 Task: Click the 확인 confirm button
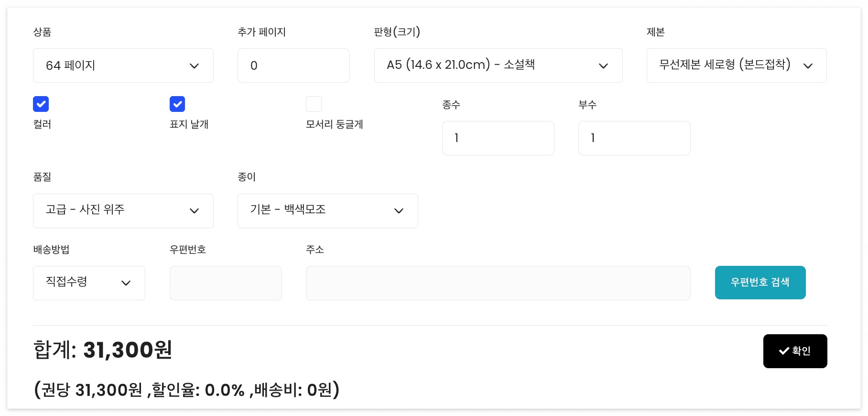coord(795,351)
